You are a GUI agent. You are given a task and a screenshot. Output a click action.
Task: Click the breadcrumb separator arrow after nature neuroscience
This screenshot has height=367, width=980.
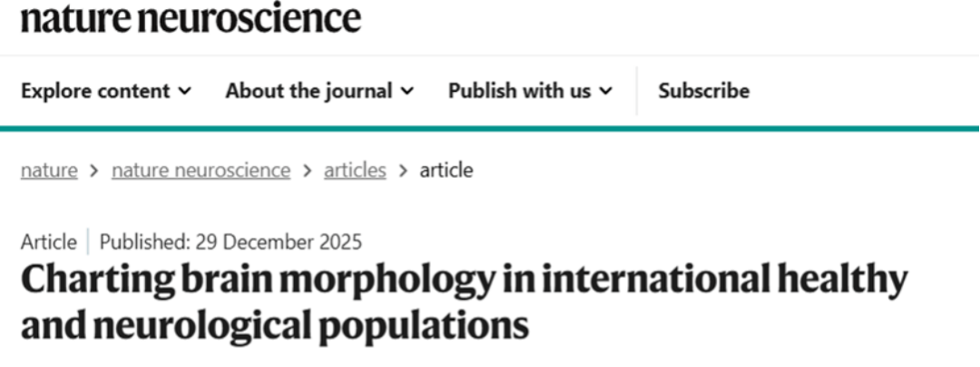308,170
